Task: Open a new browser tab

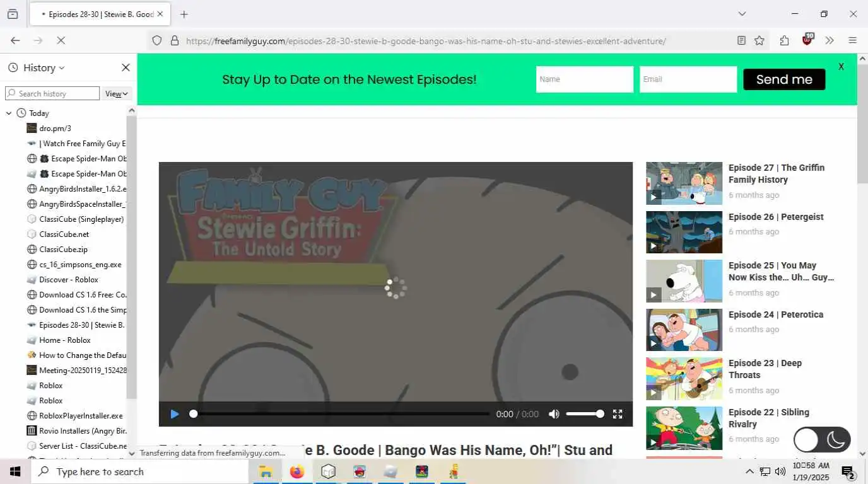Action: tap(184, 14)
